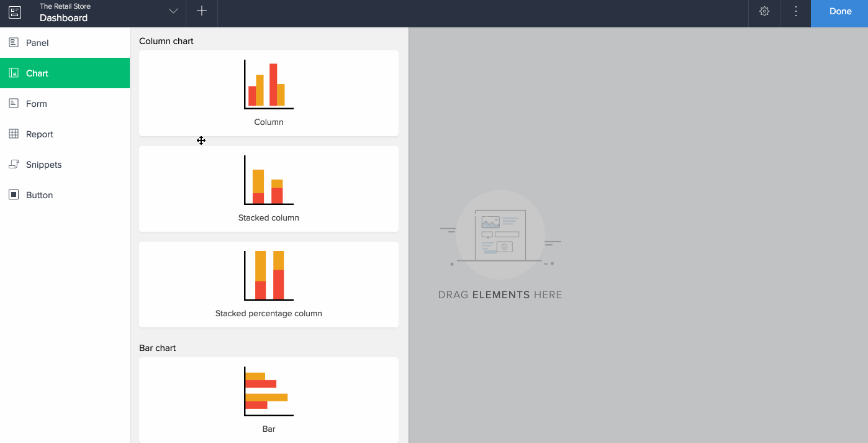The height and width of the screenshot is (443, 868).
Task: Select the Chart element tab
Action: click(x=65, y=73)
